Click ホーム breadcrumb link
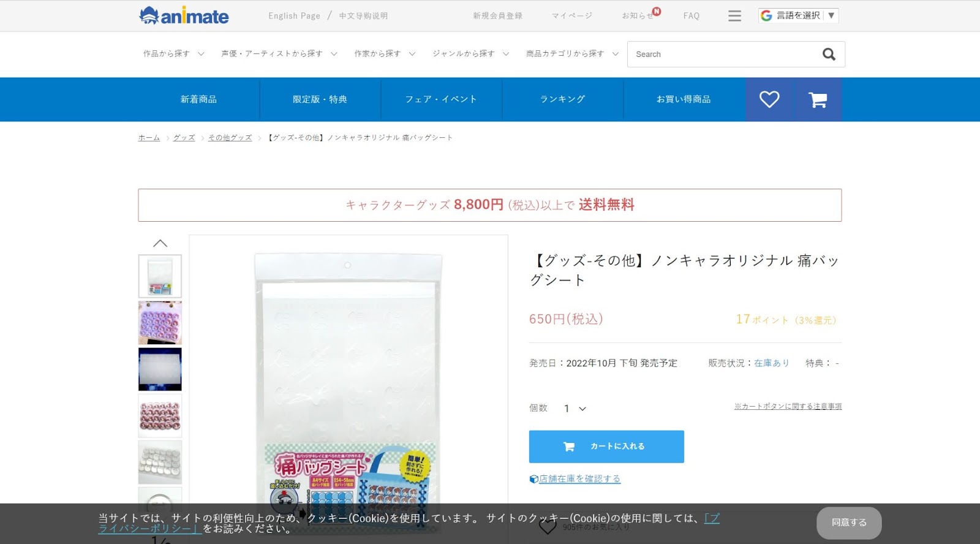This screenshot has height=544, width=980. click(x=149, y=138)
